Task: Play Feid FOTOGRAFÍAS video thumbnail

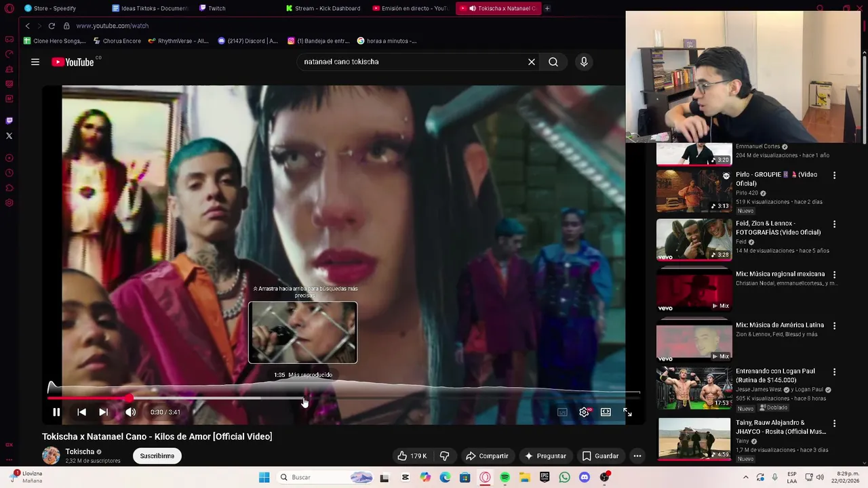Action: point(694,239)
